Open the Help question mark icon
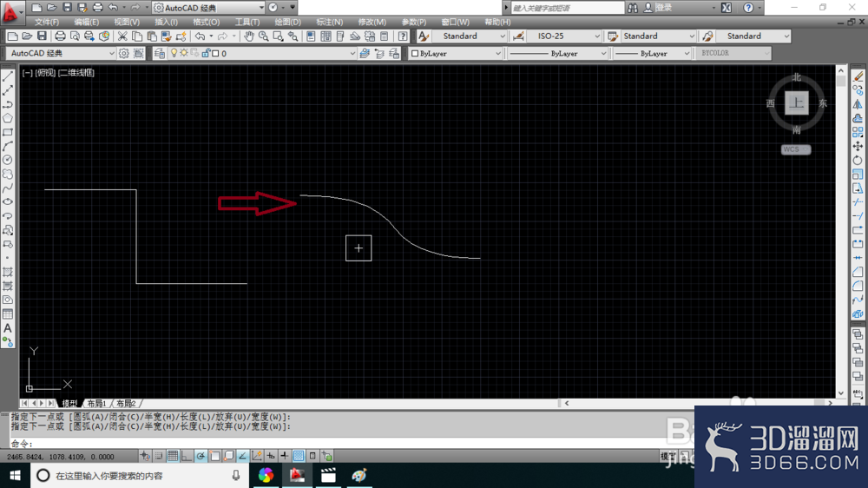868x488 pixels. click(403, 36)
